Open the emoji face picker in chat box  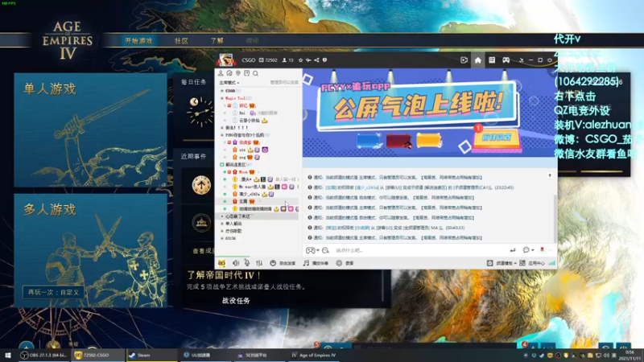326,250
